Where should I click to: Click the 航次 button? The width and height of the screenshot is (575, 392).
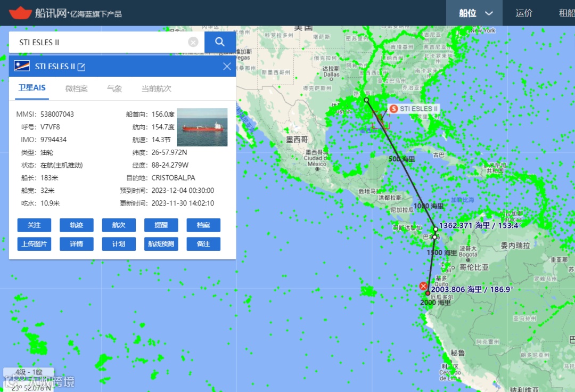(x=119, y=225)
